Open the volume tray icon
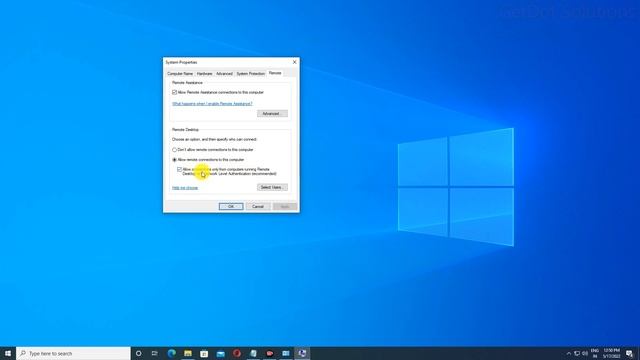Image resolution: width=640 pixels, height=360 pixels. click(x=585, y=353)
